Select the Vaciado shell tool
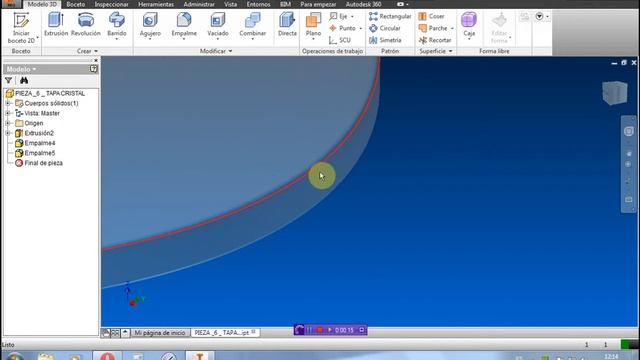Viewport: 640px width, 360px height. point(218,25)
